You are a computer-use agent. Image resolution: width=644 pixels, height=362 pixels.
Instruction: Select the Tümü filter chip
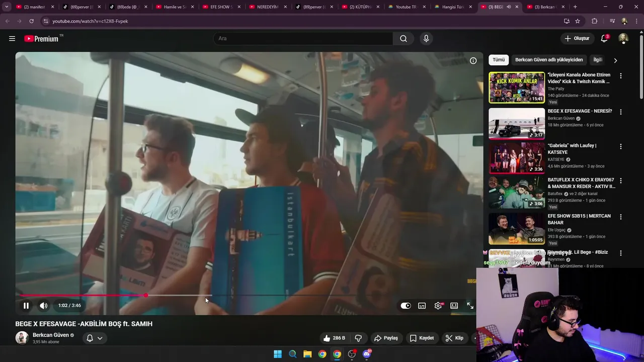[x=499, y=60]
